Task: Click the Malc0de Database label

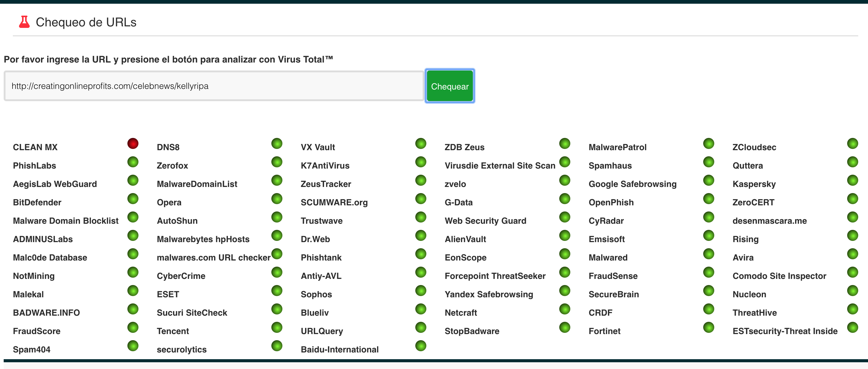Action: pos(50,257)
